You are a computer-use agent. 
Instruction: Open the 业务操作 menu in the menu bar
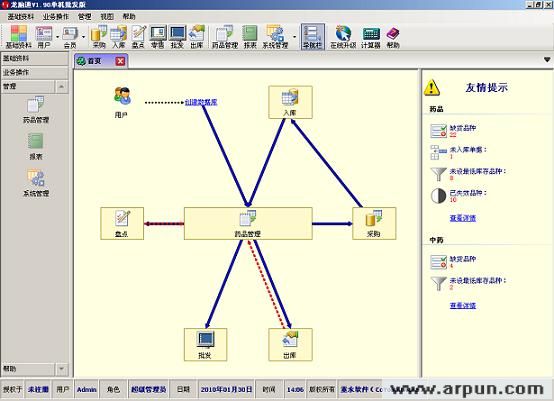[x=55, y=17]
